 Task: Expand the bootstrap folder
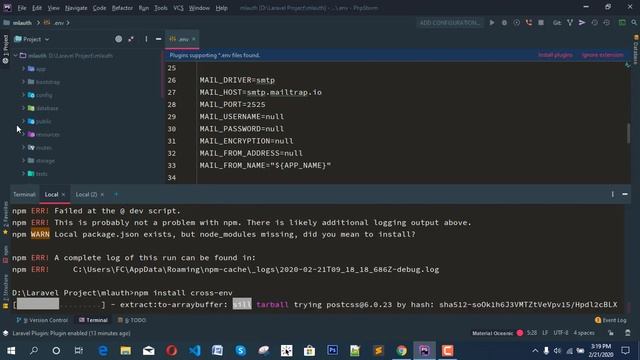point(23,82)
